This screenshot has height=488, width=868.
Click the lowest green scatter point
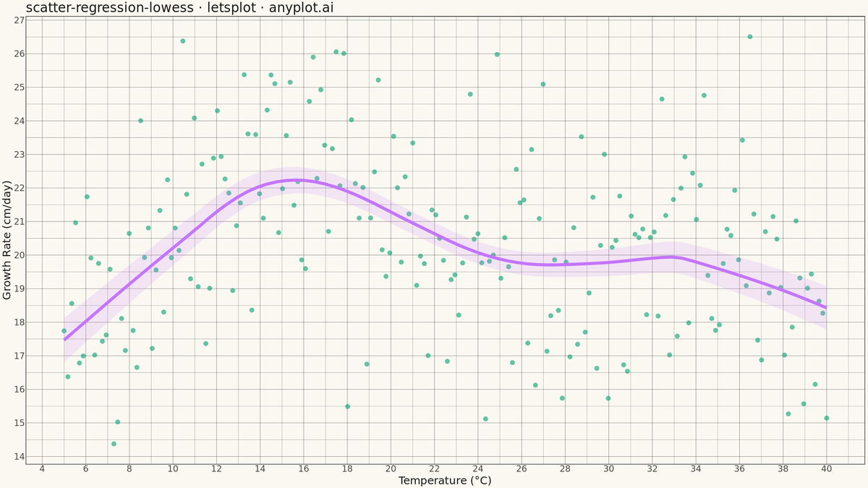click(114, 444)
